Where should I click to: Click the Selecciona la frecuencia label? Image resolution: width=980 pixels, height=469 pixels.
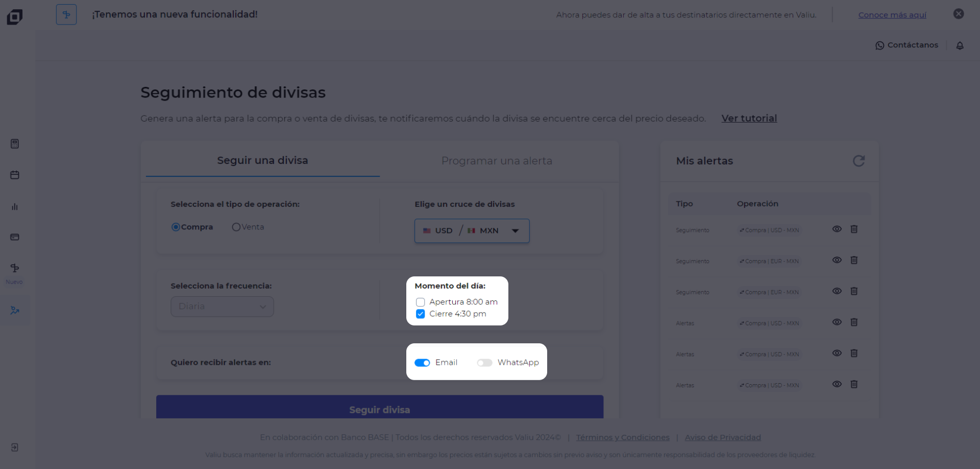221,286
